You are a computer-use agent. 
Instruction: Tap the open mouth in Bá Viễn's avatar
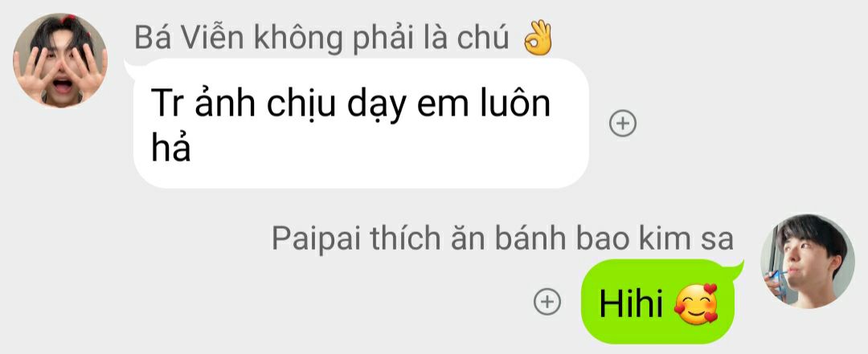(x=62, y=87)
